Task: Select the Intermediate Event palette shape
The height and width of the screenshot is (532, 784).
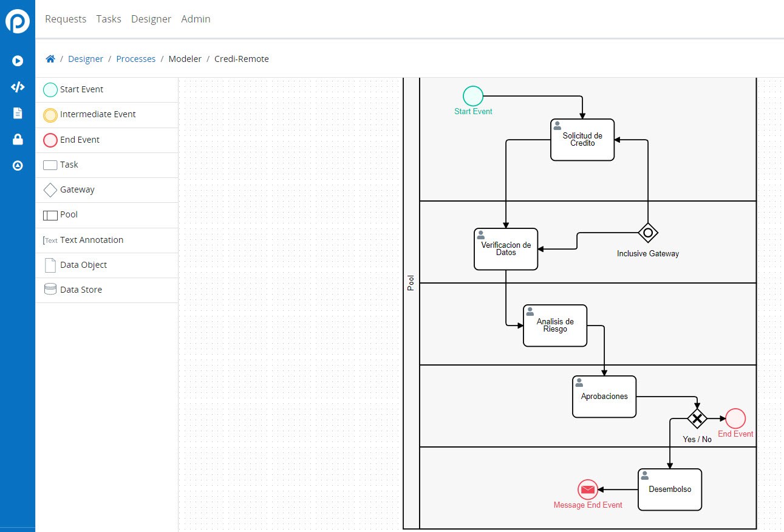Action: pos(50,115)
